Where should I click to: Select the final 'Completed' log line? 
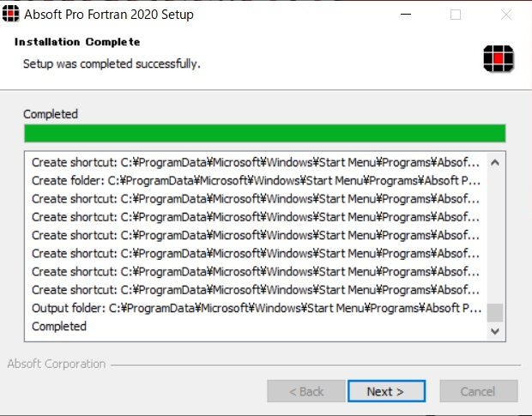[x=59, y=326]
